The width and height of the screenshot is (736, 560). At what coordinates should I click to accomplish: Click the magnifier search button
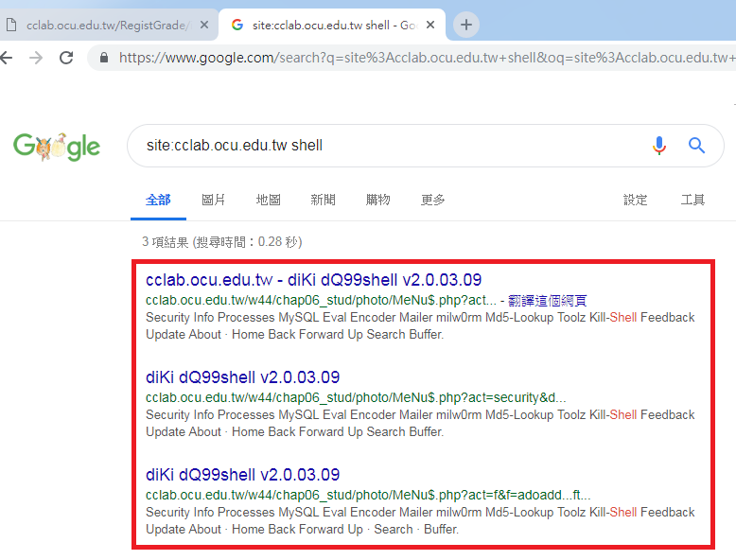[696, 146]
